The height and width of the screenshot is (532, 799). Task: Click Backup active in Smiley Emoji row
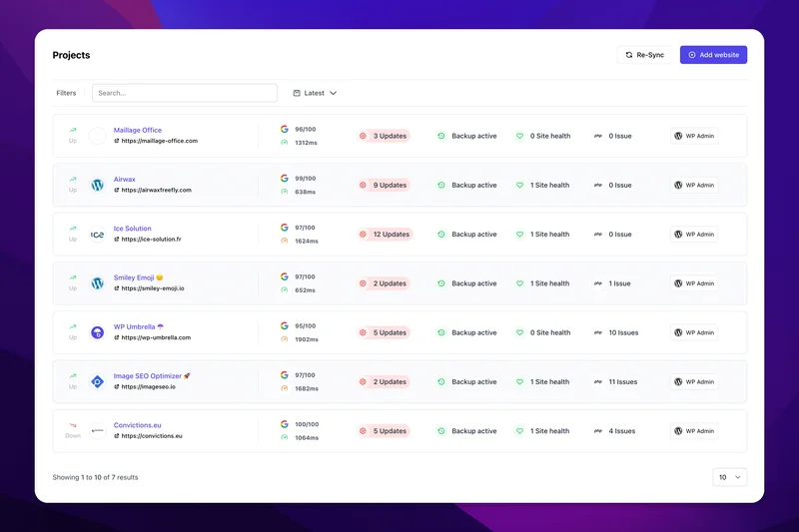473,283
